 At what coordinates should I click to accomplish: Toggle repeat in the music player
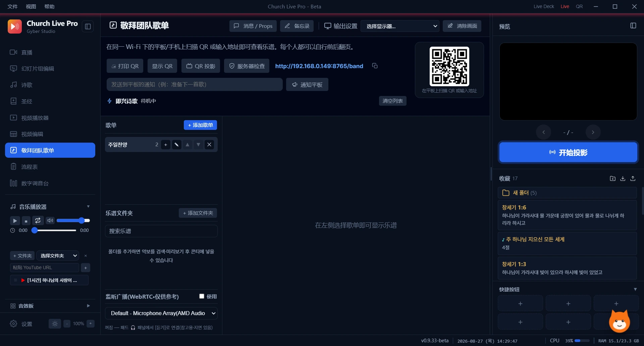click(x=38, y=220)
